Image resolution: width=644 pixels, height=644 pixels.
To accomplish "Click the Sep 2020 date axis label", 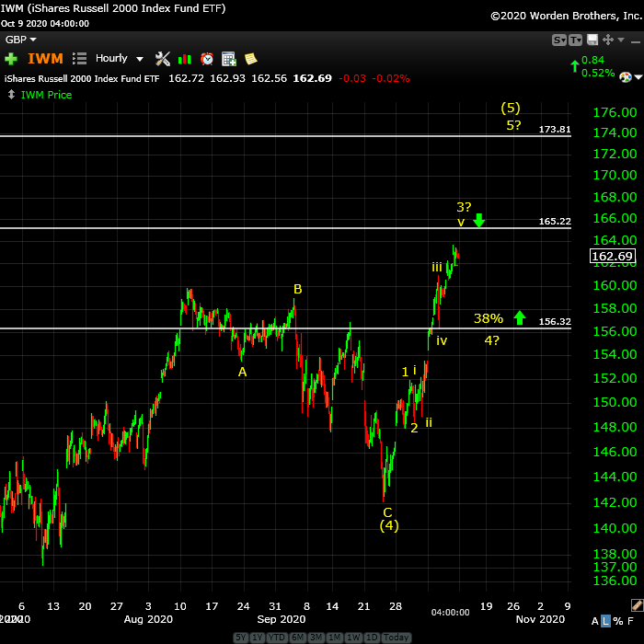I will coord(282,619).
